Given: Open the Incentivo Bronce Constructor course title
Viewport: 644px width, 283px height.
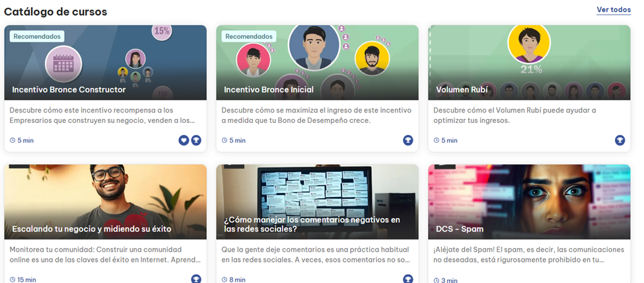Looking at the screenshot, I should click(x=69, y=89).
